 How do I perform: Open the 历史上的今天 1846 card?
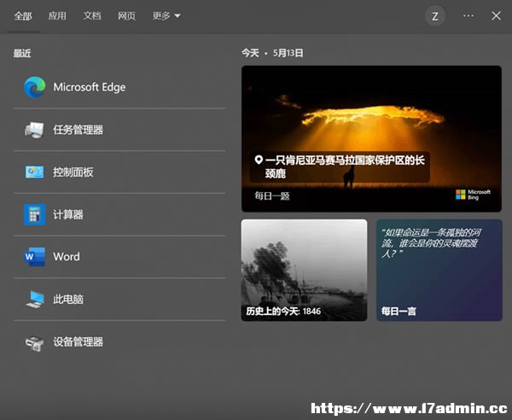point(304,270)
